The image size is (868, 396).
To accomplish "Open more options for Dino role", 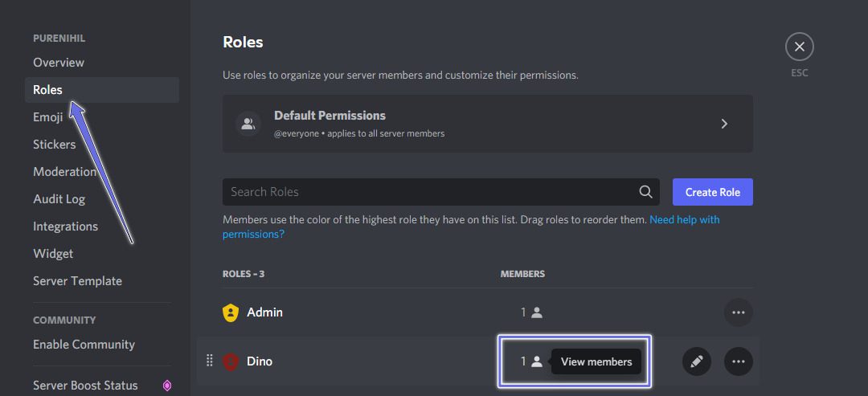I will (738, 361).
